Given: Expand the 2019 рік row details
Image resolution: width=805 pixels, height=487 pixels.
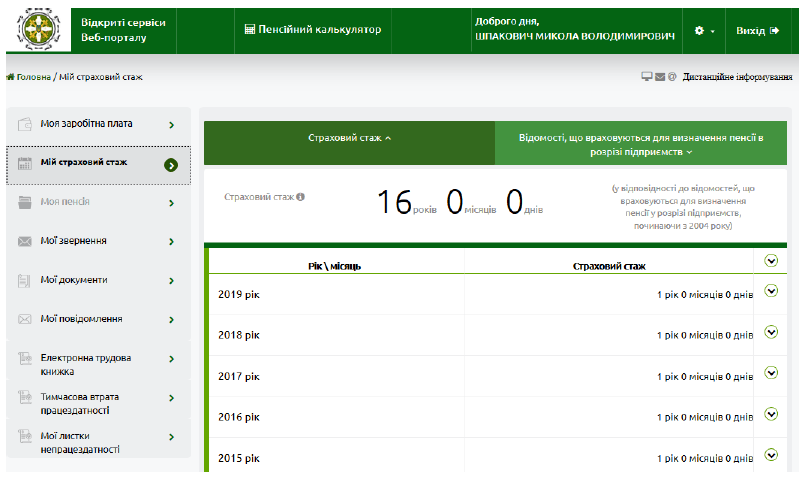Looking at the screenshot, I should [x=771, y=291].
